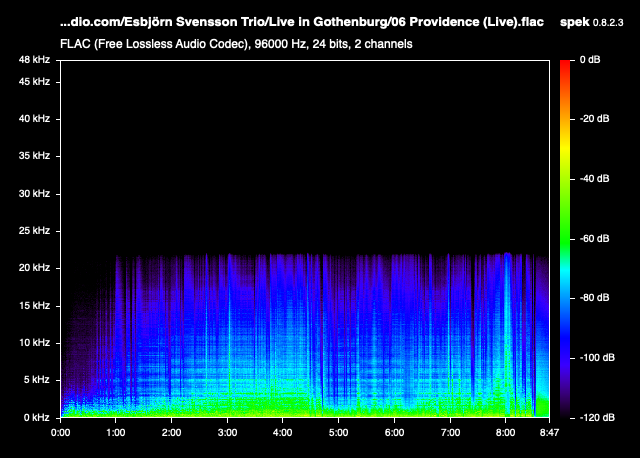Click the -60 dB legend label
Image resolution: width=640 pixels, height=458 pixels.
(x=595, y=239)
